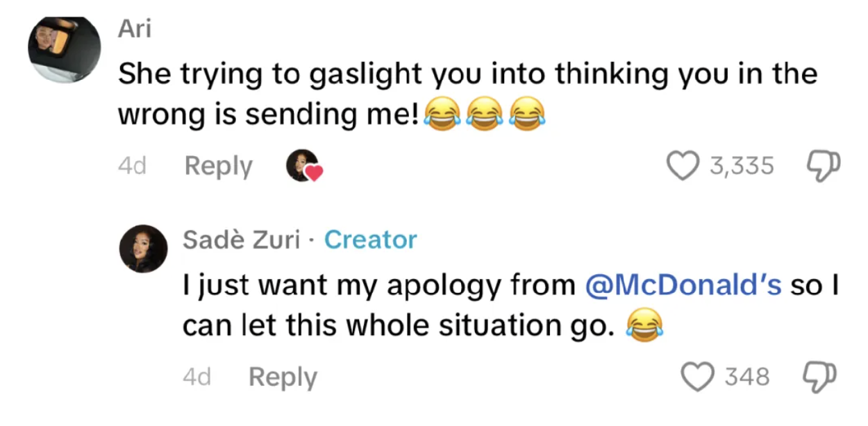Reply to Ari's comment

click(218, 167)
